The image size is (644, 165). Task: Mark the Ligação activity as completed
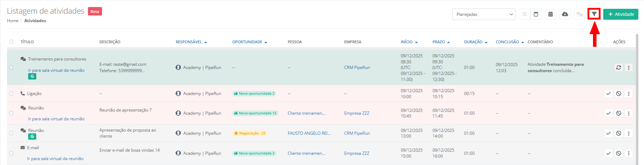608,94
